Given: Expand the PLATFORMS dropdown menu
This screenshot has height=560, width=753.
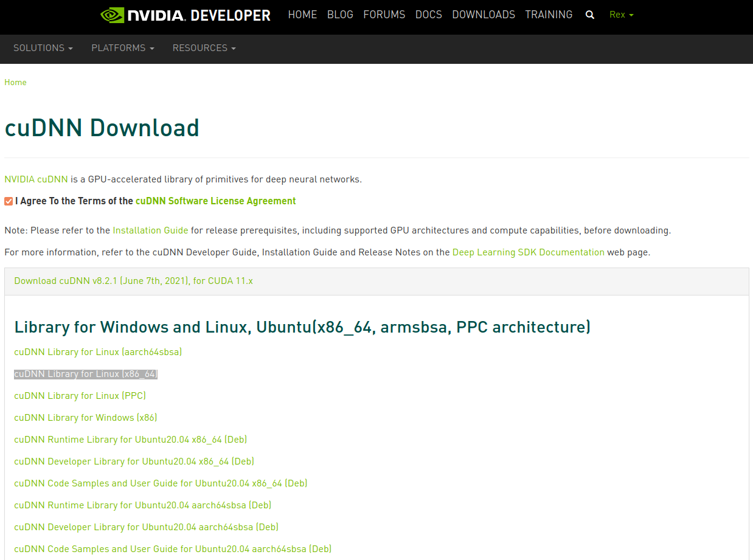Looking at the screenshot, I should point(123,48).
